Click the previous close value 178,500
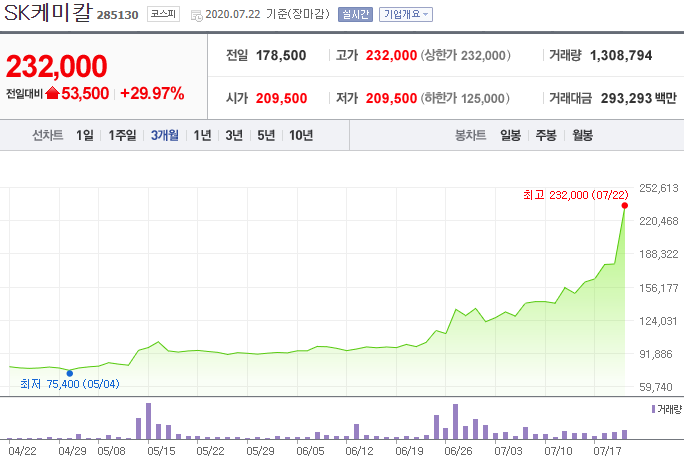 [x=281, y=55]
